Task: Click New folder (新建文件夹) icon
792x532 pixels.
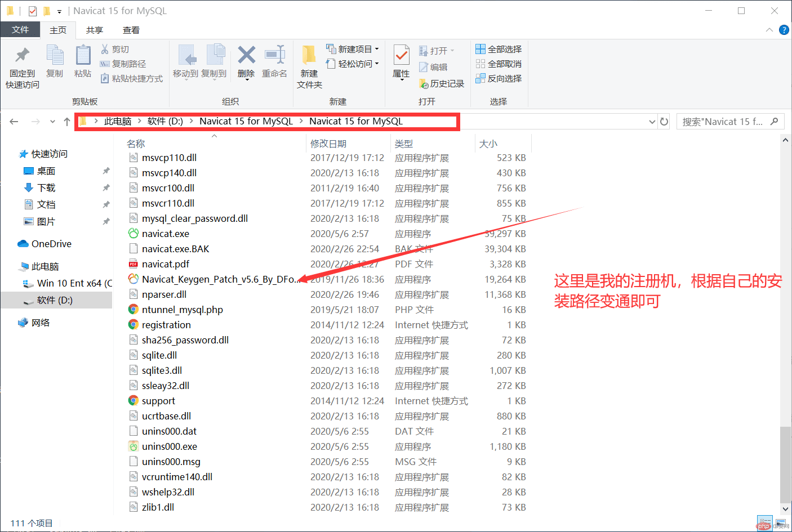Action: click(x=309, y=55)
